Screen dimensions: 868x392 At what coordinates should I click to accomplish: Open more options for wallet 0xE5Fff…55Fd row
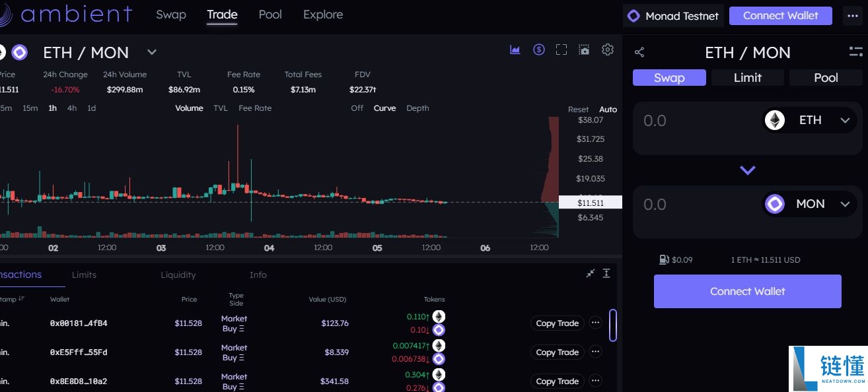(x=595, y=352)
